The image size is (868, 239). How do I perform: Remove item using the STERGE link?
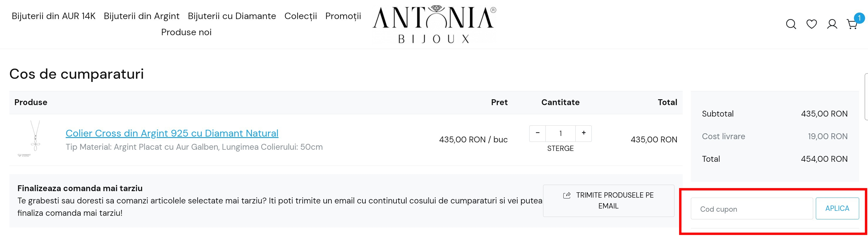(x=560, y=148)
